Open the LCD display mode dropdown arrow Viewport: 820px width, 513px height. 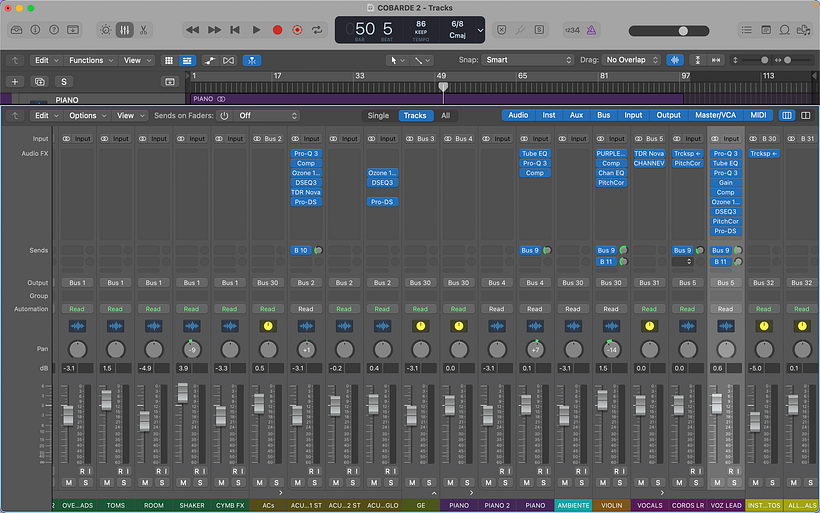tap(480, 30)
